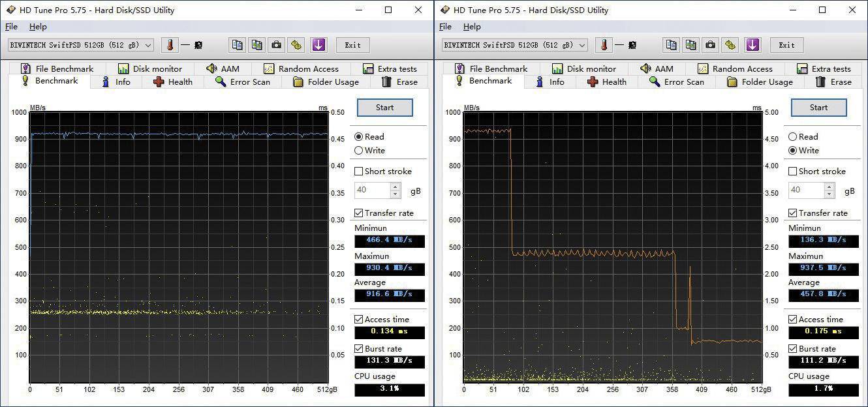Click Average 916.6 MB/s value, left window
Screen dimensions: 868x407
coord(390,295)
